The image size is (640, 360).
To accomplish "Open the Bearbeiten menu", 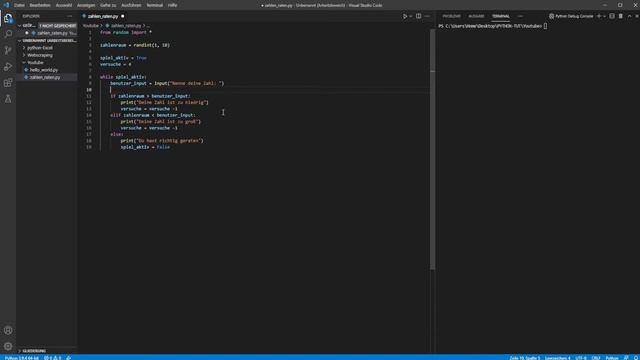I will 40,5.
